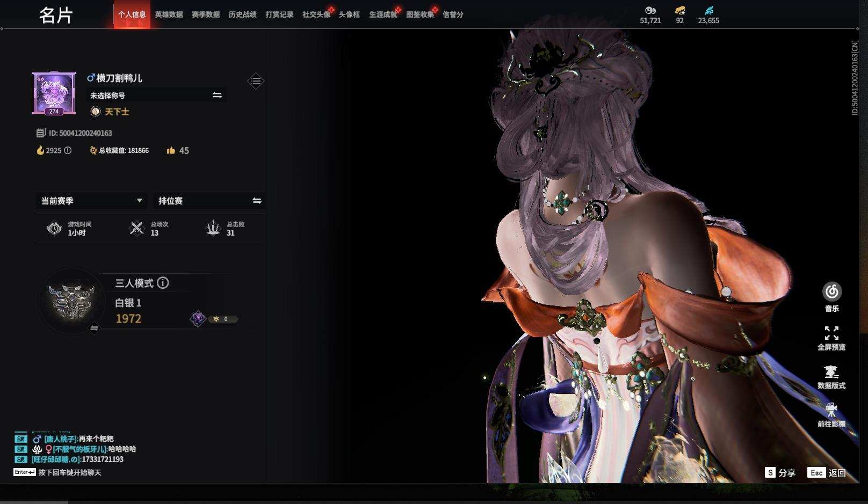The height and width of the screenshot is (504, 868).
Task: Switch to the 图鉴收集 tab
Action: 420,14
